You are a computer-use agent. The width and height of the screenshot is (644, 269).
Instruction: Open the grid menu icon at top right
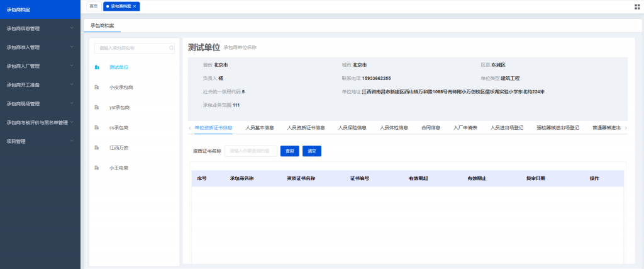tap(637, 6)
